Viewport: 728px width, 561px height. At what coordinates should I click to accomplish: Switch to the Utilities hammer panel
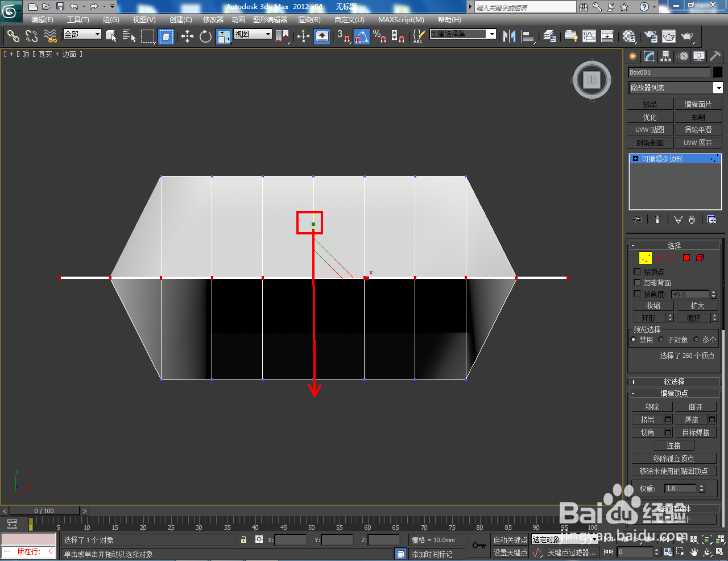point(715,56)
